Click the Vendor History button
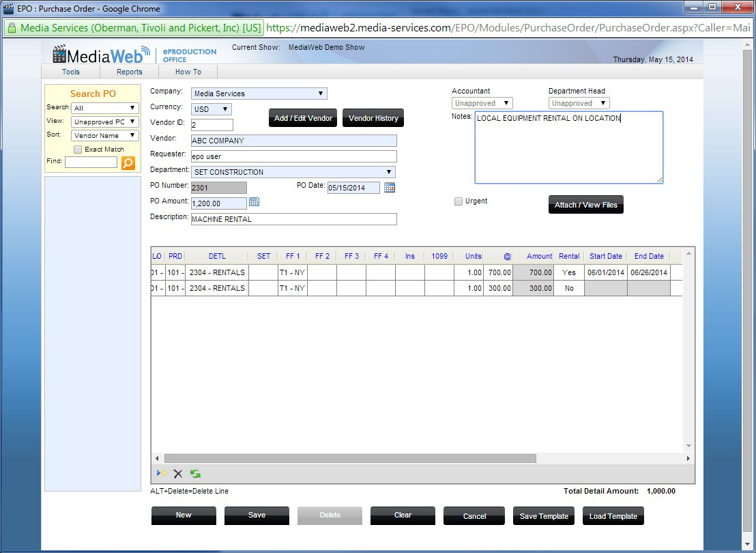The height and width of the screenshot is (553, 756). click(x=373, y=118)
